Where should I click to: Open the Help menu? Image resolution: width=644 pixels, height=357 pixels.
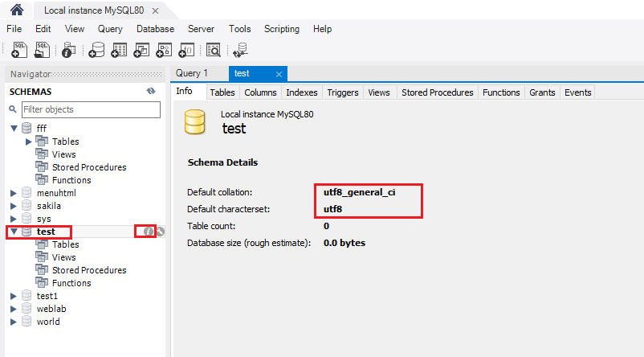[322, 29]
